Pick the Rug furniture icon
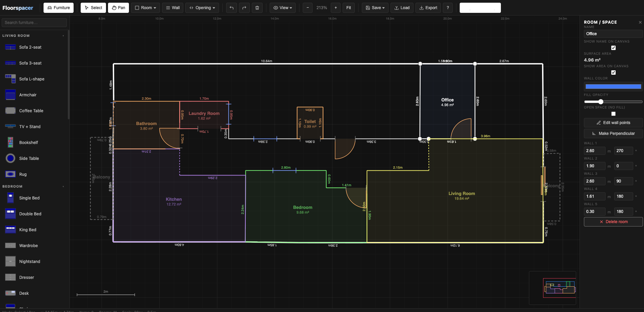644x312 pixels. 10,174
